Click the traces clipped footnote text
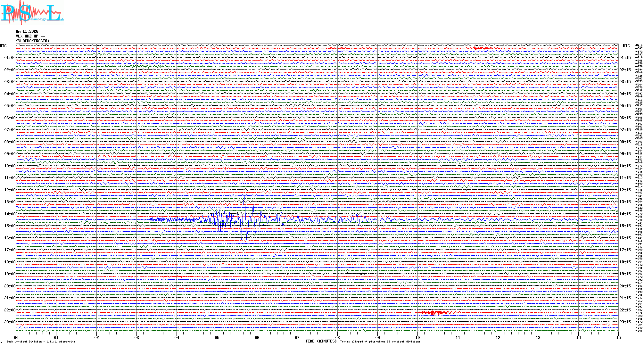 click(x=380, y=342)
